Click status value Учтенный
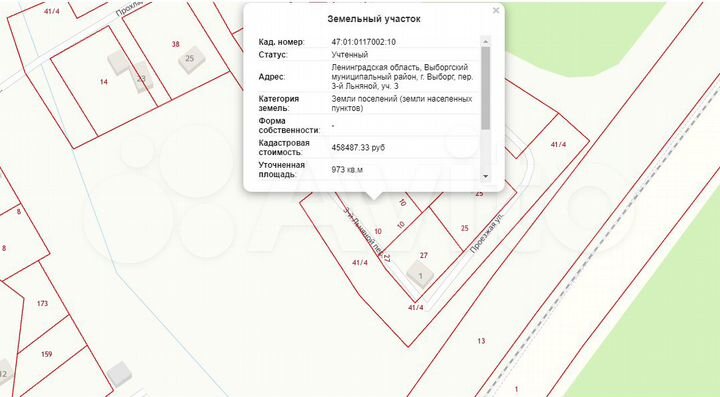This screenshot has width=720, height=397. point(350,55)
